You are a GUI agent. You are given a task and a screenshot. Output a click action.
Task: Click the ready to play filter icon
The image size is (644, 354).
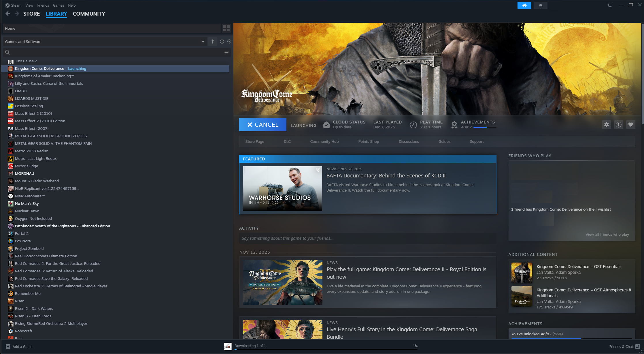229,42
